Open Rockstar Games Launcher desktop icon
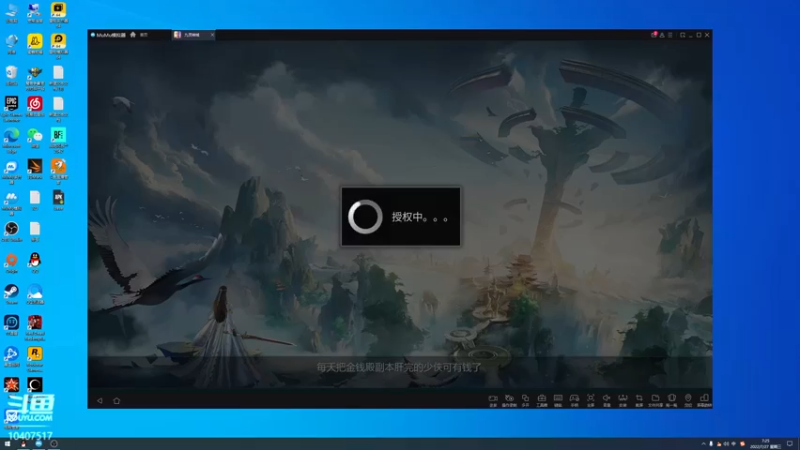 coord(35,358)
